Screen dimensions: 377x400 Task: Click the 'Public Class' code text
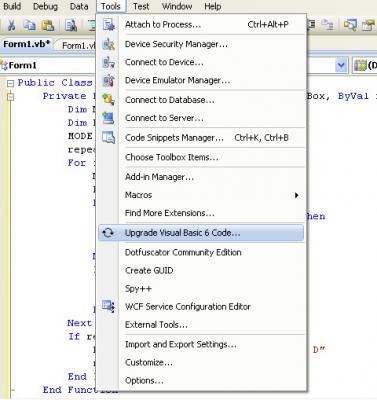click(x=55, y=83)
